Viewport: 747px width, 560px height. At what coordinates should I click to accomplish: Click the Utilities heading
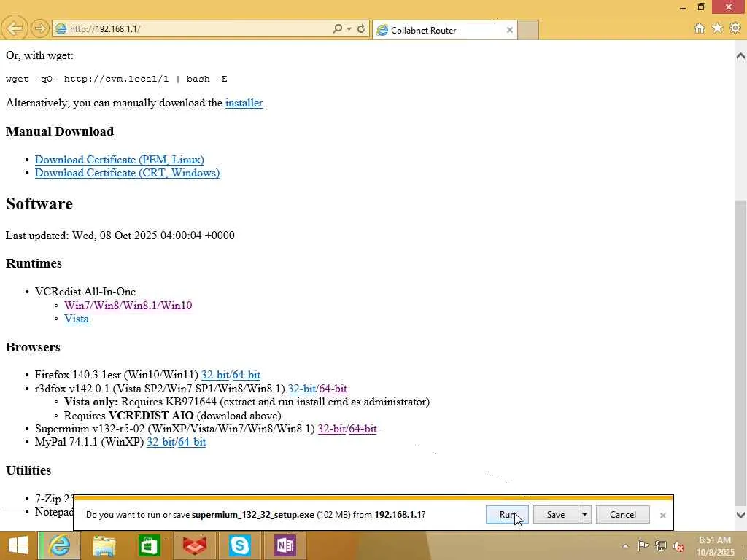[28, 470]
